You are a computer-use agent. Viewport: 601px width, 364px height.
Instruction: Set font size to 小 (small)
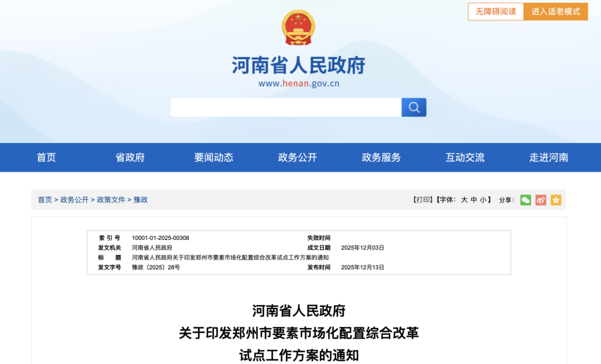[482, 200]
